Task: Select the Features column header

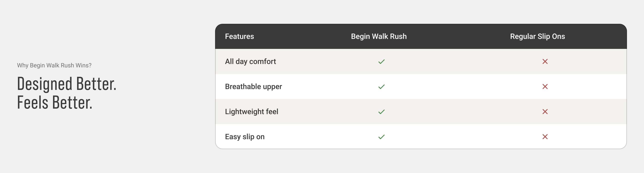Action: pos(239,36)
